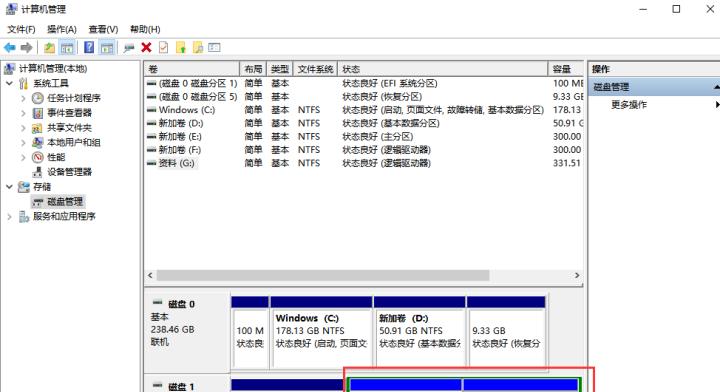The height and width of the screenshot is (392, 720).
Task: Open the 操作(A) menu
Action: 62,29
